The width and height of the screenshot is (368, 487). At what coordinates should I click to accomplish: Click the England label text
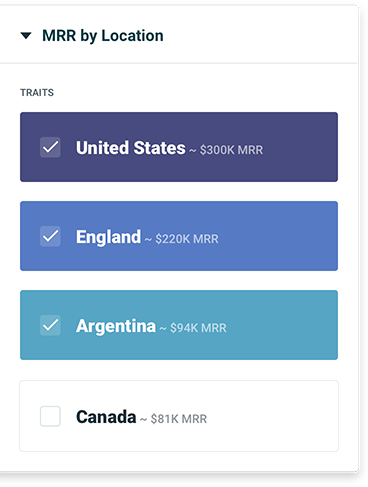click(x=108, y=237)
